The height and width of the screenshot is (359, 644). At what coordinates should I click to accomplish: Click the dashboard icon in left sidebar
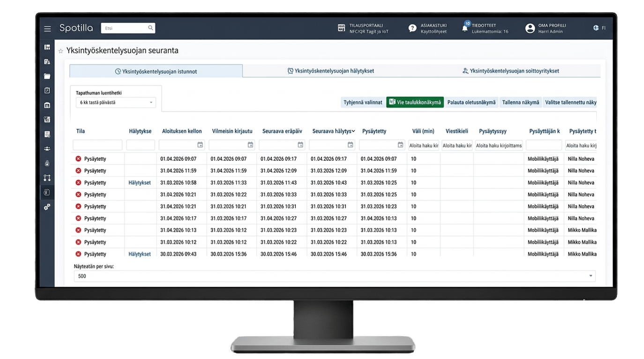pos(47,47)
